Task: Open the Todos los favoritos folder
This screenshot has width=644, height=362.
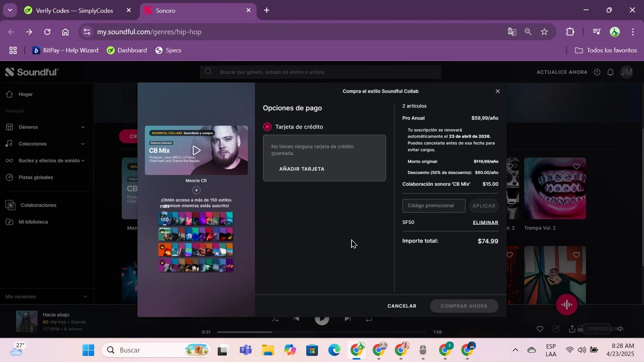Action: 606,50
